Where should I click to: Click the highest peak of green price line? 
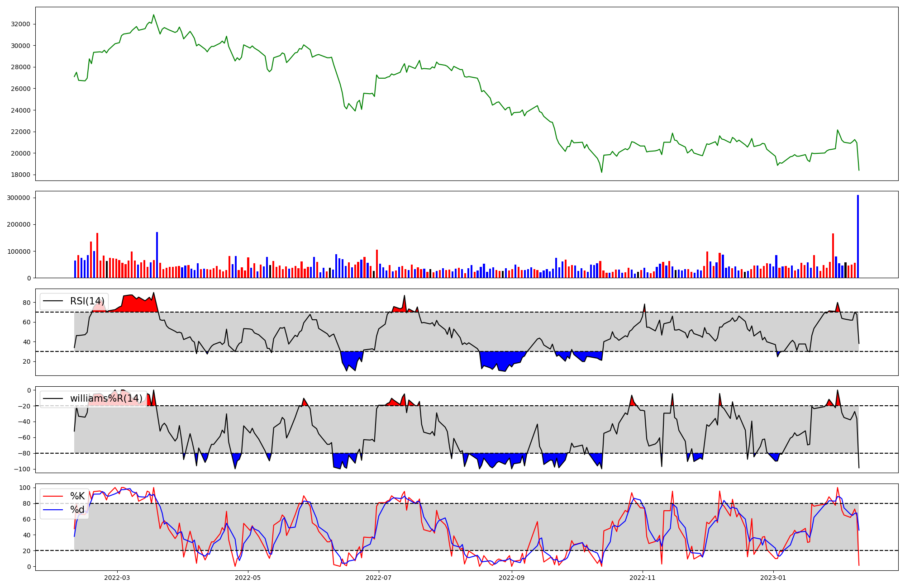tap(153, 15)
